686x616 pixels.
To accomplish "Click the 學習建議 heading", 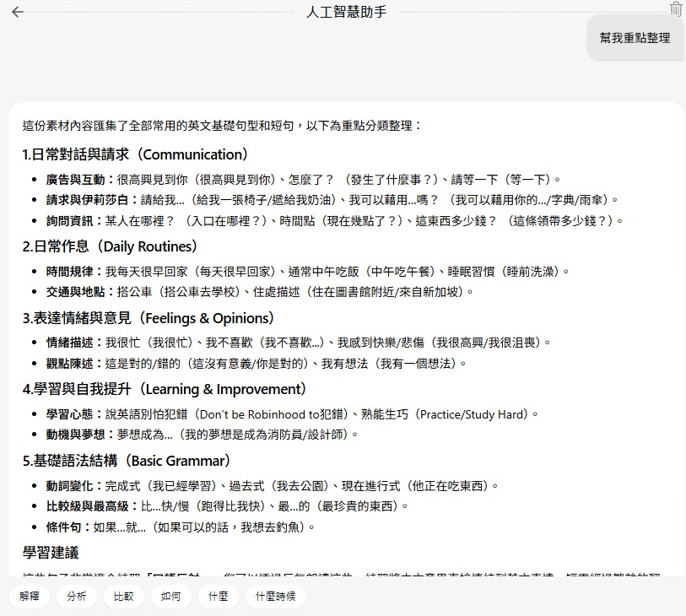I will point(51,553).
